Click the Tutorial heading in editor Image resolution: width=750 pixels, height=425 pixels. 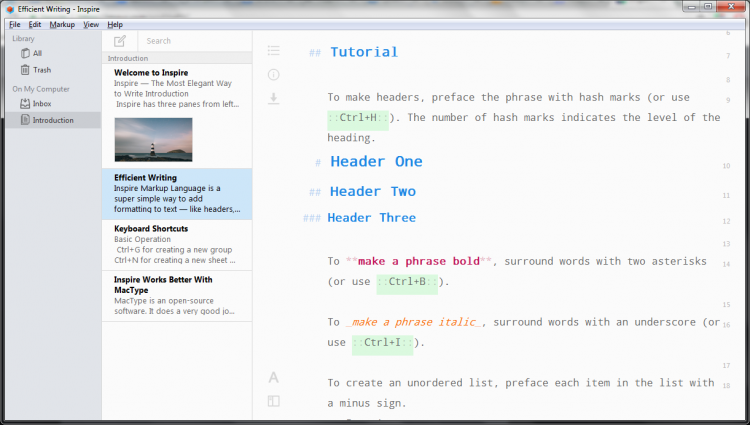click(364, 52)
